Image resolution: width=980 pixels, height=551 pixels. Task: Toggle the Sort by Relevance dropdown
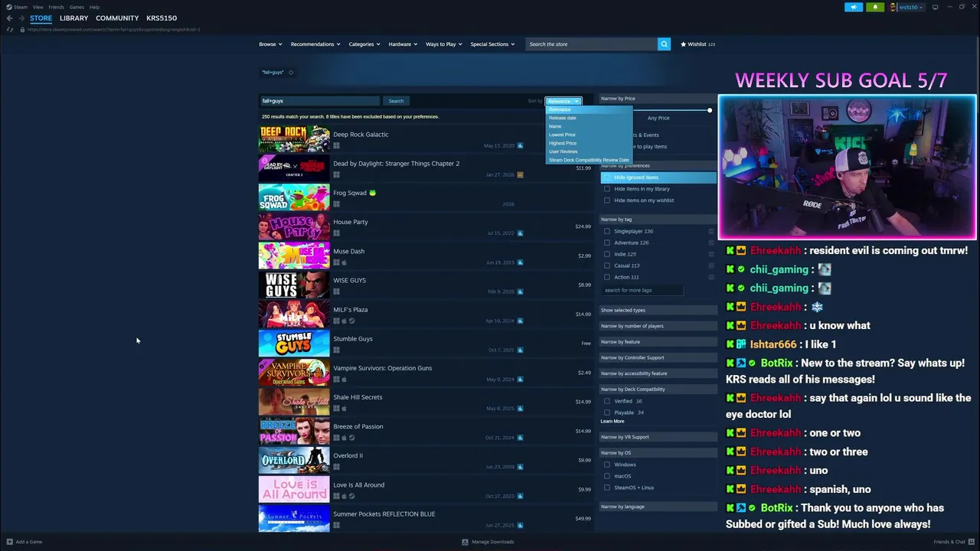[x=563, y=101]
